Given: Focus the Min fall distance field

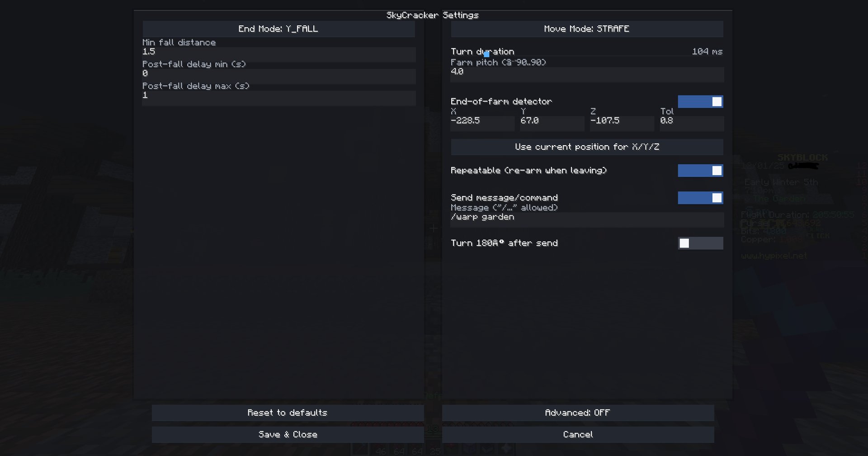Looking at the screenshot, I should click(278, 54).
